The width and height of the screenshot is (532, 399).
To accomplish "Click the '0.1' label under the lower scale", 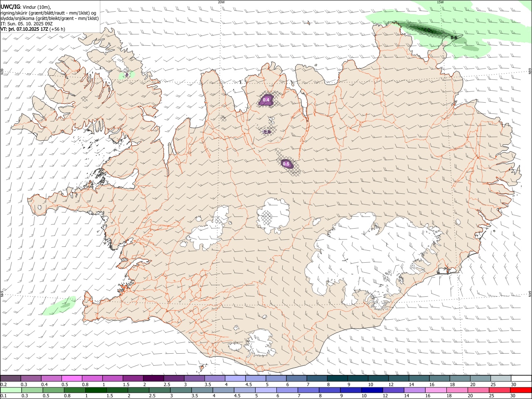I will (x=3, y=396).
